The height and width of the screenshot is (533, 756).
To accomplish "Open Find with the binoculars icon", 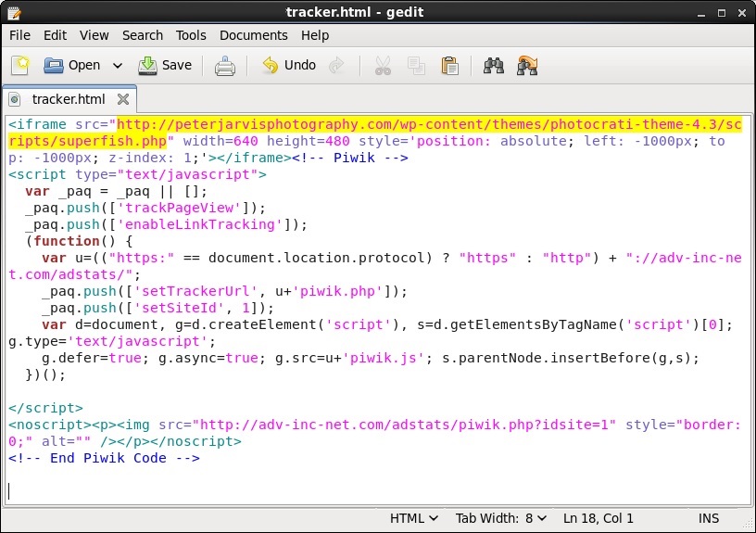I will [494, 66].
